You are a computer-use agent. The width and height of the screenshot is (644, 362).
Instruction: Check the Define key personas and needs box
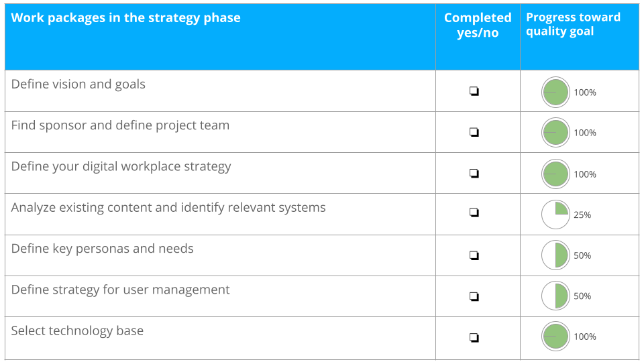coord(474,255)
